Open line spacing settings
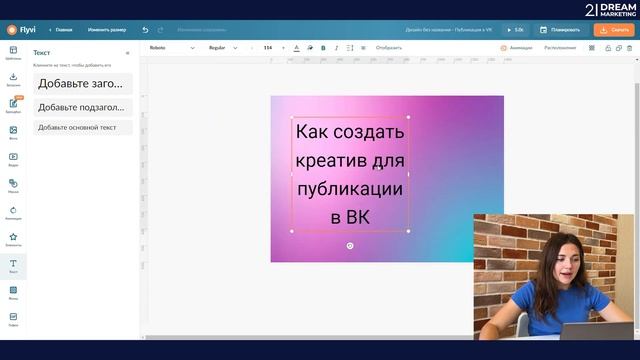Viewport: 640px width, 360px height. click(x=350, y=48)
